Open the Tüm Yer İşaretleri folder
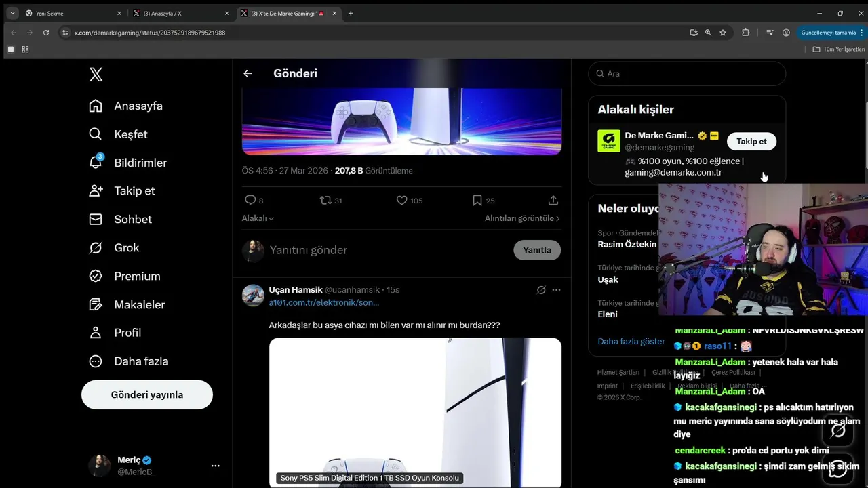The height and width of the screenshot is (488, 868). click(839, 49)
